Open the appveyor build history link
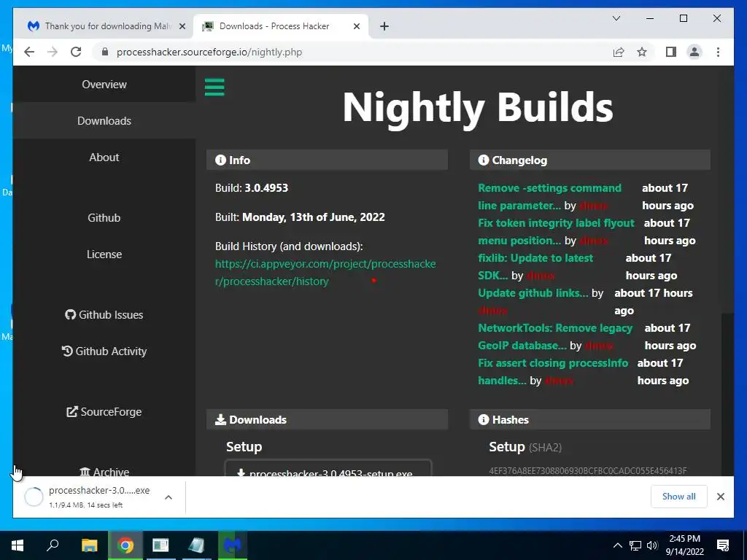Image resolution: width=747 pixels, height=560 pixels. coord(325,273)
